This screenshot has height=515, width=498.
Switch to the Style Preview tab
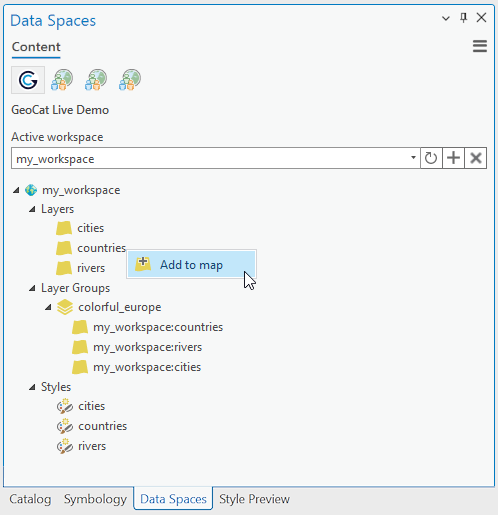[254, 499]
